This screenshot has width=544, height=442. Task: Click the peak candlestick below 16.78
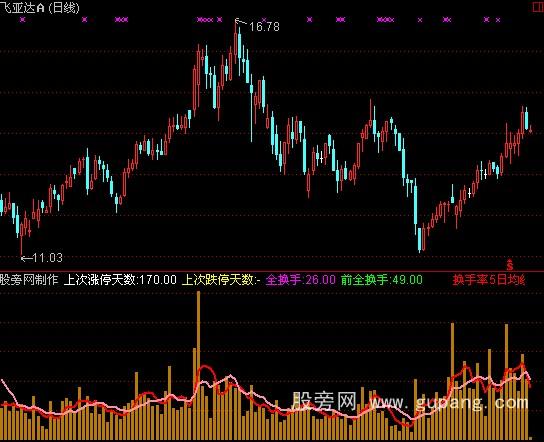point(236,41)
